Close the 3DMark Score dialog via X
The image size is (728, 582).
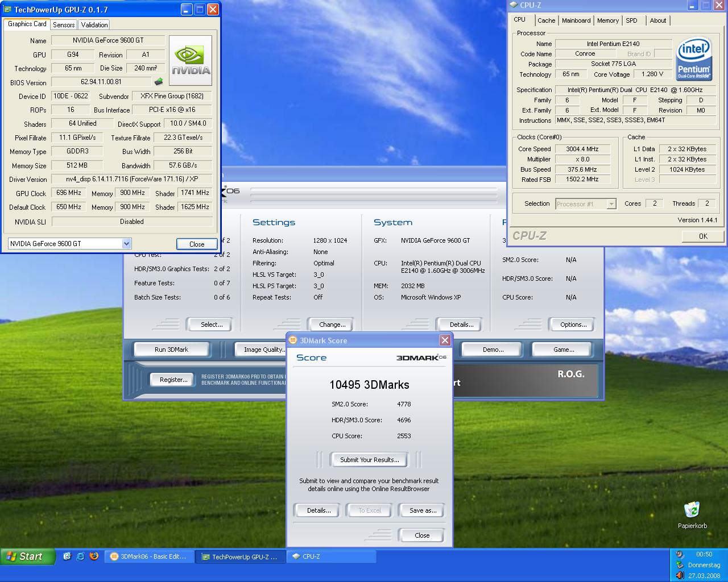point(445,340)
